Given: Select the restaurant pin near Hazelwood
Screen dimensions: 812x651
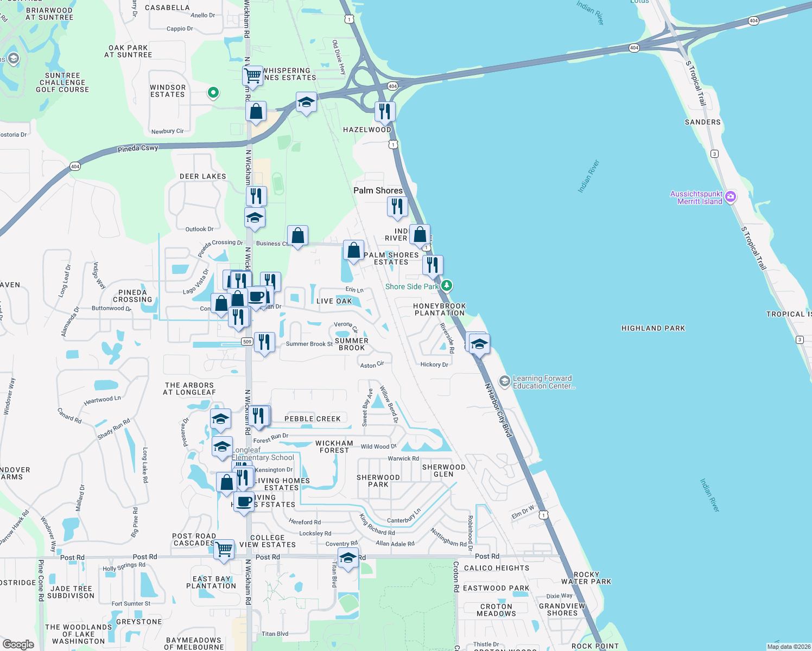Looking at the screenshot, I should 385,111.
